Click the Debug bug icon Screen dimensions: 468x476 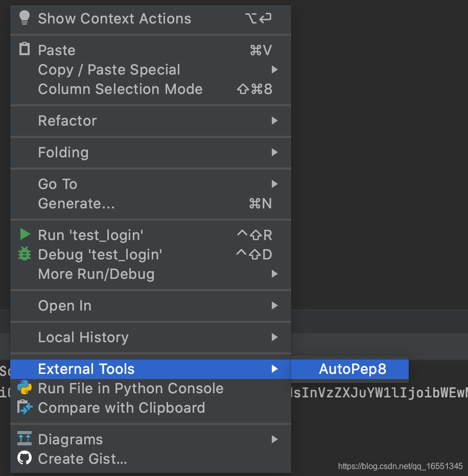[24, 254]
